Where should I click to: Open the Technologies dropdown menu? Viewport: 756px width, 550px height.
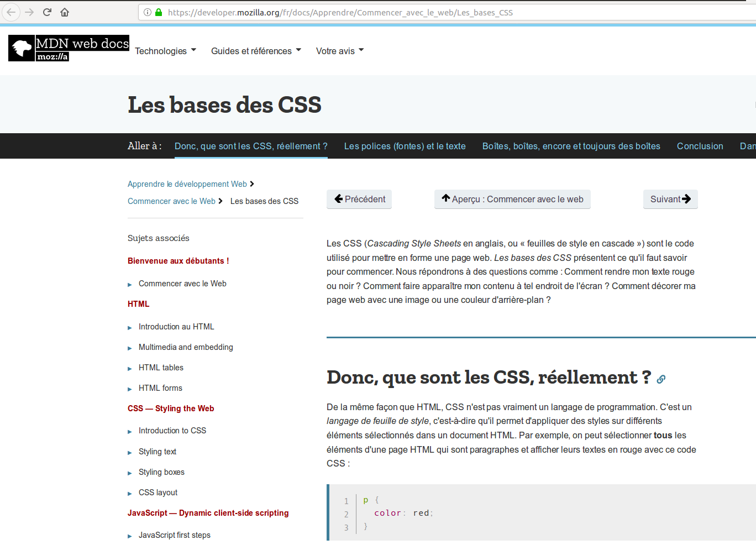coord(165,51)
